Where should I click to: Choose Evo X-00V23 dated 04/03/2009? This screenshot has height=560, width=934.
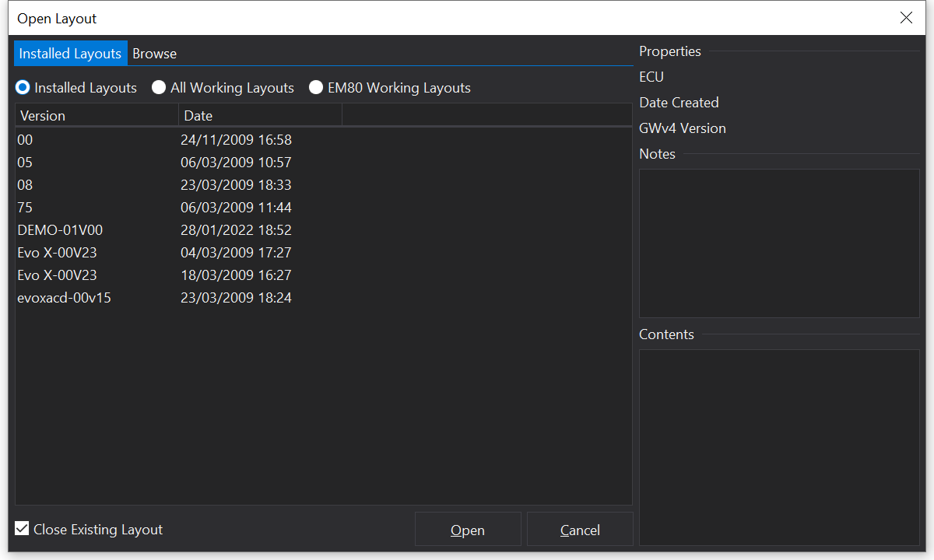[57, 253]
